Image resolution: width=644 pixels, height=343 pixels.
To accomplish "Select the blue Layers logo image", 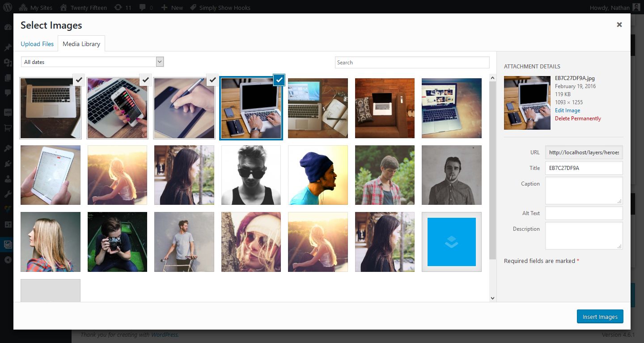I will click(452, 242).
